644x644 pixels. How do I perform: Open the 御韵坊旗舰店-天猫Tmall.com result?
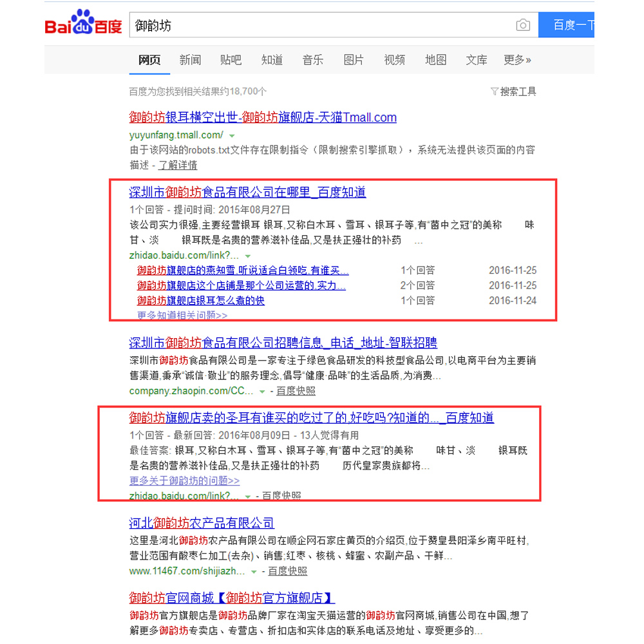click(x=263, y=117)
